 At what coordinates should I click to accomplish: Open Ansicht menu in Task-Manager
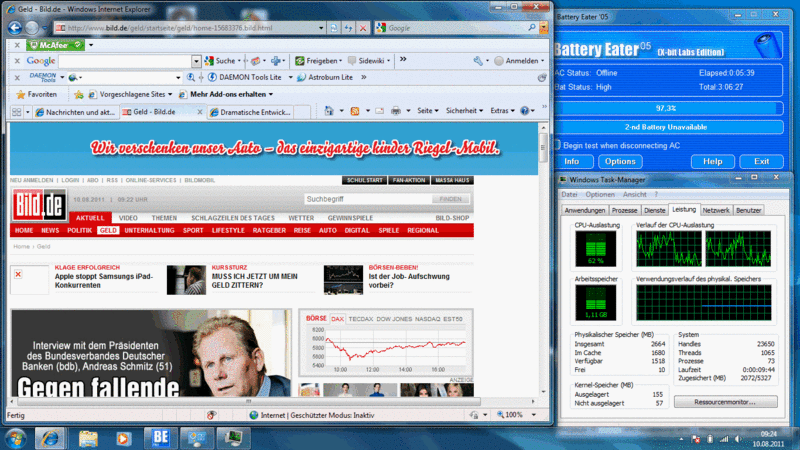tap(634, 194)
